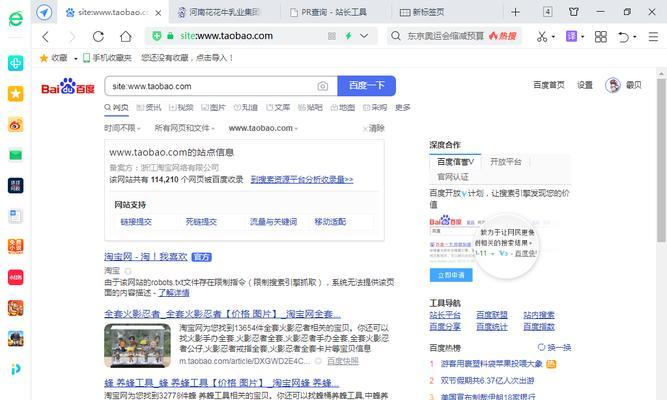Switch to the 河南花花牛乳业集团 tab
This screenshot has height=400, width=667.
[224, 12]
